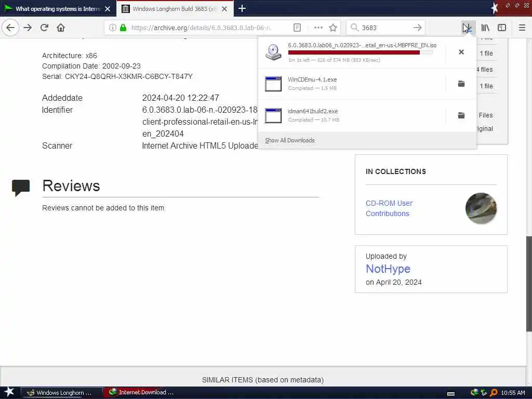Click the Serial key text line
The height and width of the screenshot is (399, 532).
click(x=117, y=76)
